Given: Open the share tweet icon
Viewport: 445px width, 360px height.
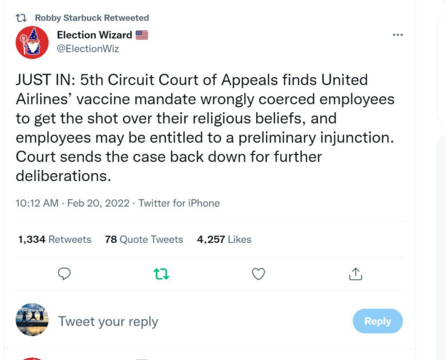Looking at the screenshot, I should point(356,274).
